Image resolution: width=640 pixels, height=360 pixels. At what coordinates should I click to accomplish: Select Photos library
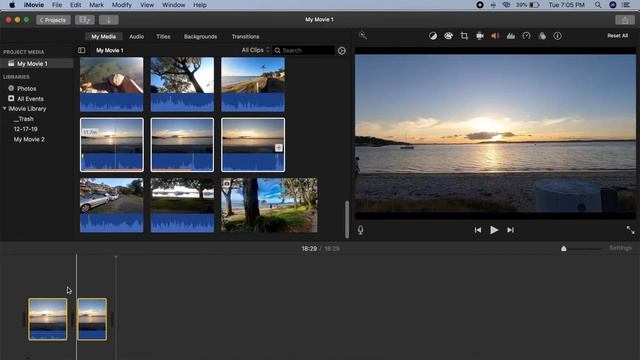tap(27, 88)
